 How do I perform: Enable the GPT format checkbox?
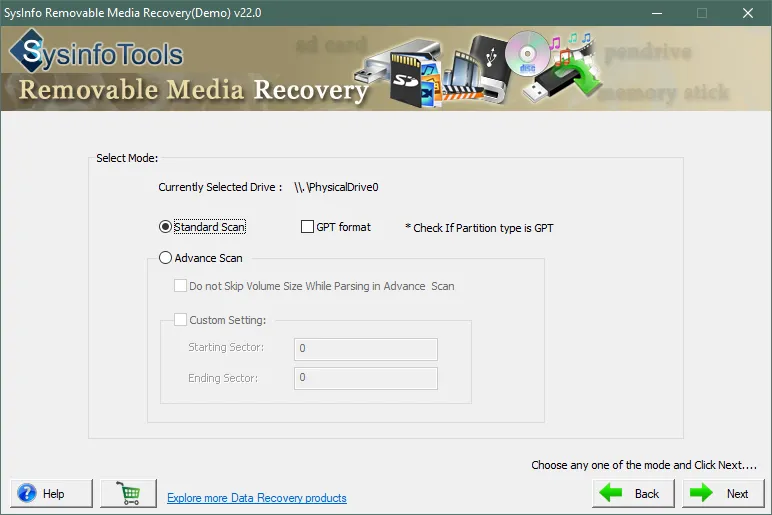[x=308, y=227]
